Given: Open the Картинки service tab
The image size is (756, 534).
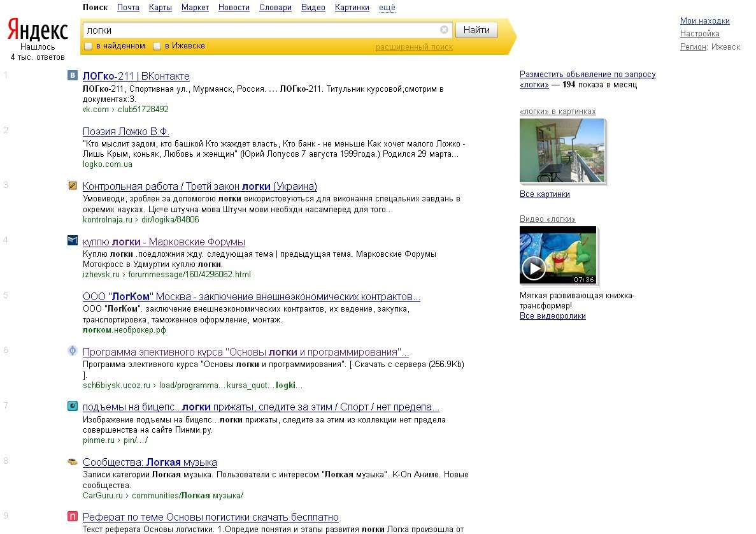Looking at the screenshot, I should pyautogui.click(x=352, y=8).
